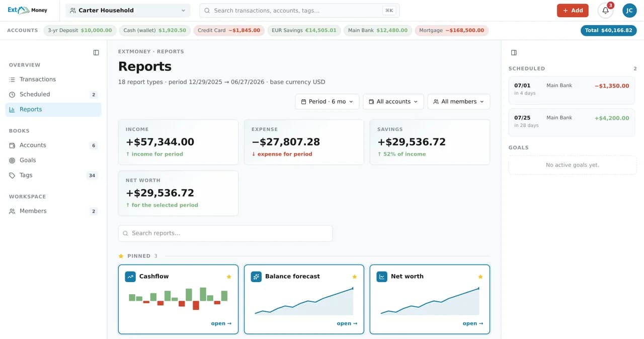
Task: Open the Period 6 mo dropdown
Action: [x=327, y=101]
